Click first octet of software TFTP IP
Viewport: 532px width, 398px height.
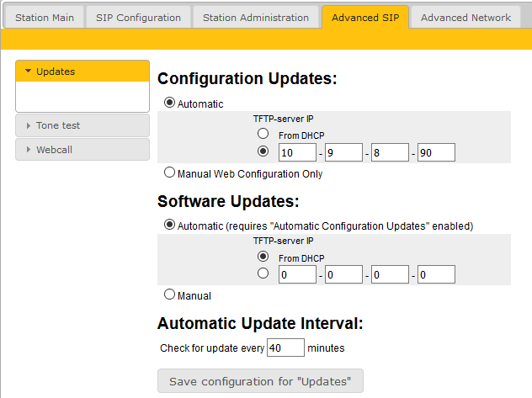click(x=297, y=275)
